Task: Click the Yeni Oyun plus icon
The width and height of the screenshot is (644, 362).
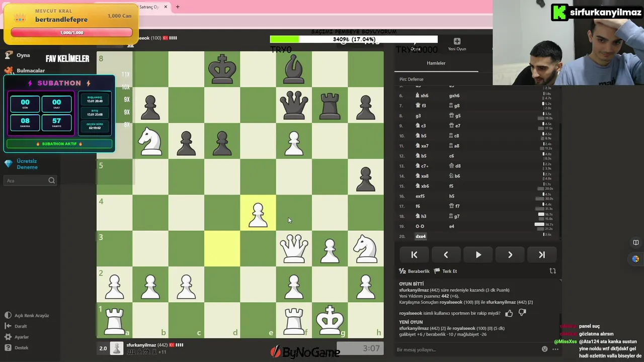Action: coord(457,41)
